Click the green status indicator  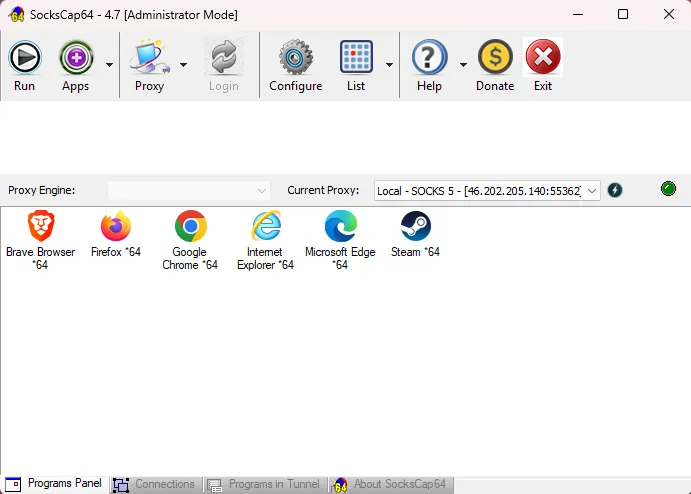coord(668,189)
